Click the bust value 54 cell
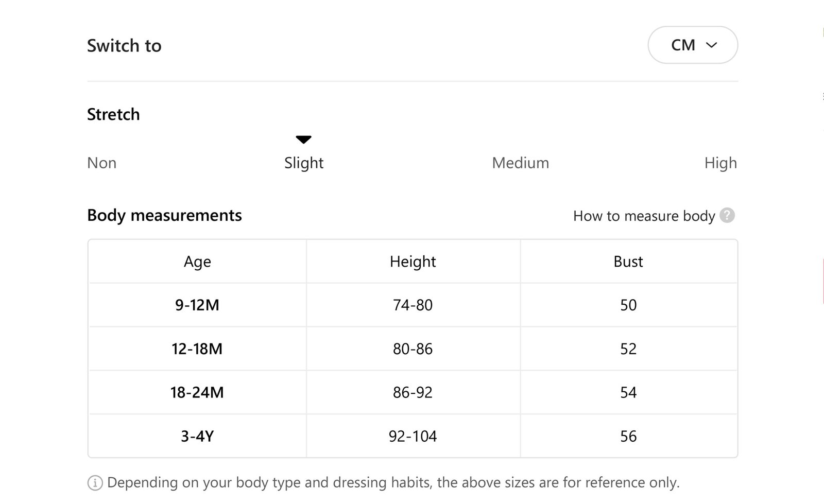This screenshot has width=824, height=504. (628, 392)
